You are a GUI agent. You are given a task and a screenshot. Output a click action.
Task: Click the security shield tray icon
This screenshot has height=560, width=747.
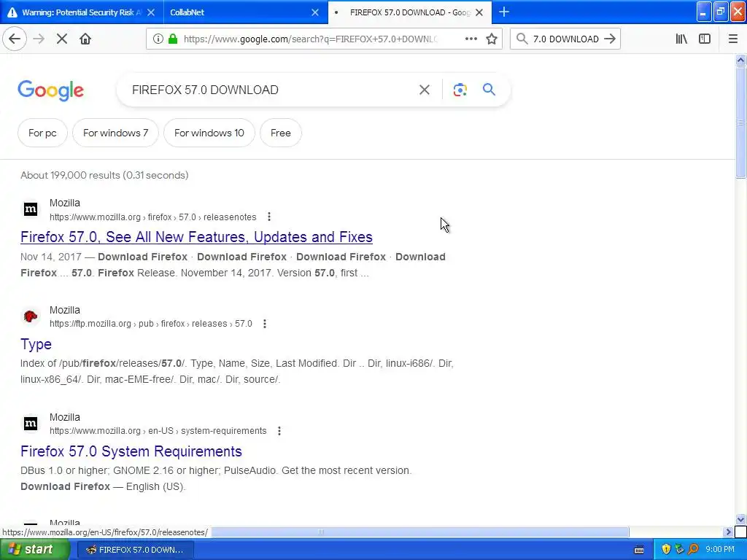[x=666, y=550]
